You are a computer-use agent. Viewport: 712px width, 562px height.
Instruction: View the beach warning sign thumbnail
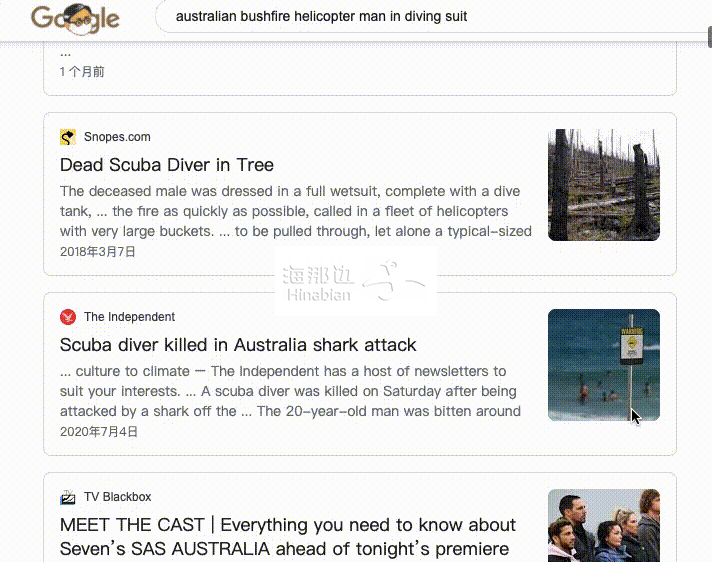coord(603,365)
